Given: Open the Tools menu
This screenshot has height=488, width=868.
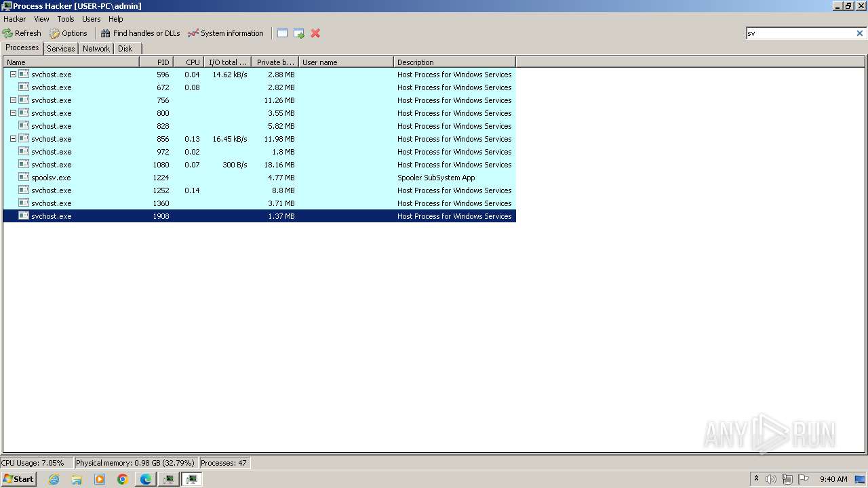Looking at the screenshot, I should click(x=66, y=19).
